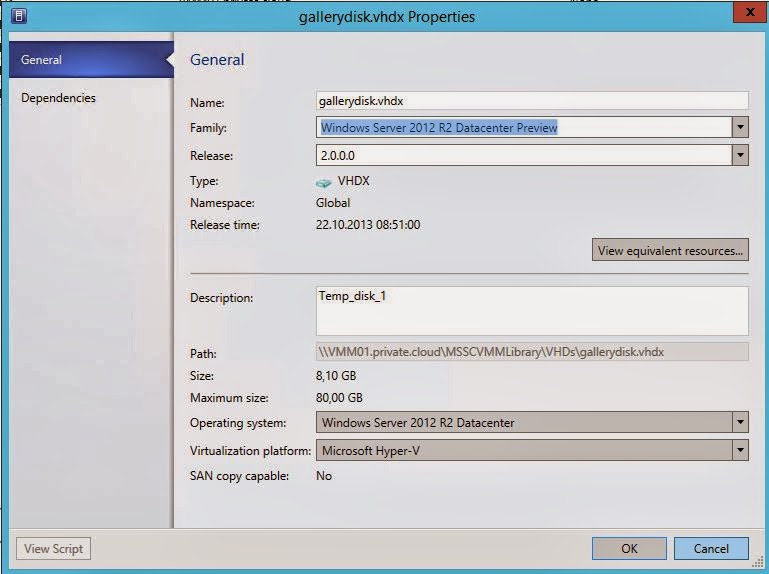This screenshot has height=574, width=769.
Task: Open the Family dropdown arrow
Action: click(x=740, y=128)
